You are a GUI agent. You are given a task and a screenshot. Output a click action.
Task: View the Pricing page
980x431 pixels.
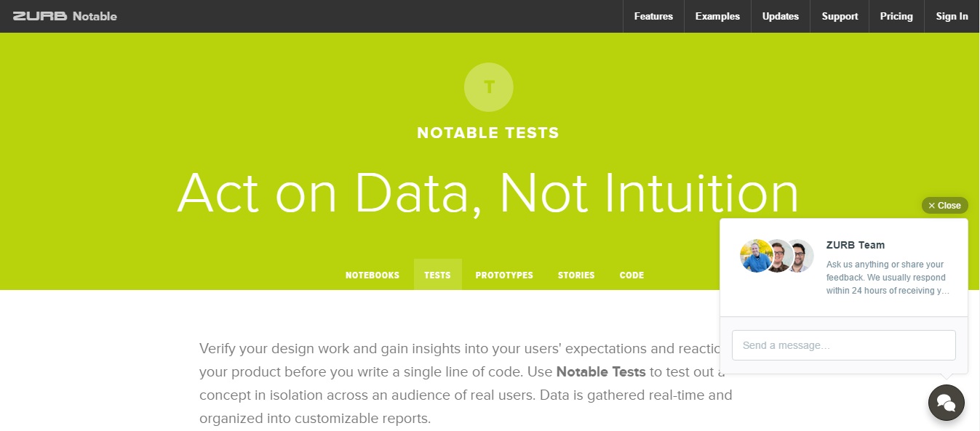(896, 16)
